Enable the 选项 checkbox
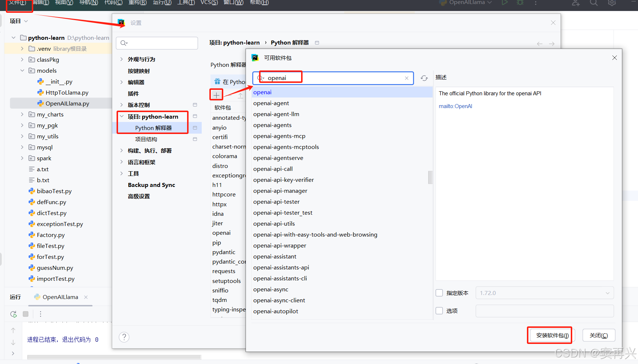Image resolution: width=638 pixels, height=364 pixels. click(439, 311)
